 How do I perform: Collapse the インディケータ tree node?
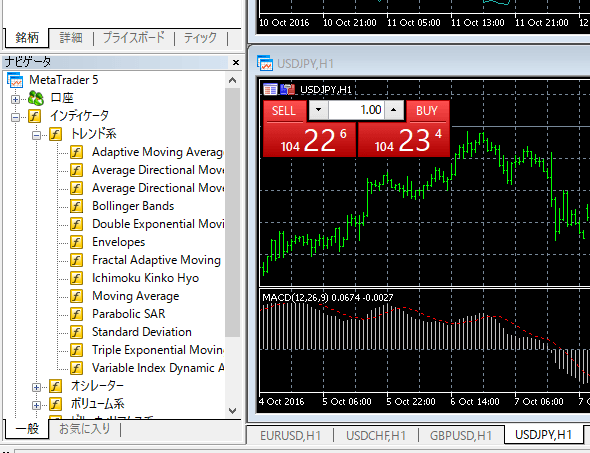15,117
